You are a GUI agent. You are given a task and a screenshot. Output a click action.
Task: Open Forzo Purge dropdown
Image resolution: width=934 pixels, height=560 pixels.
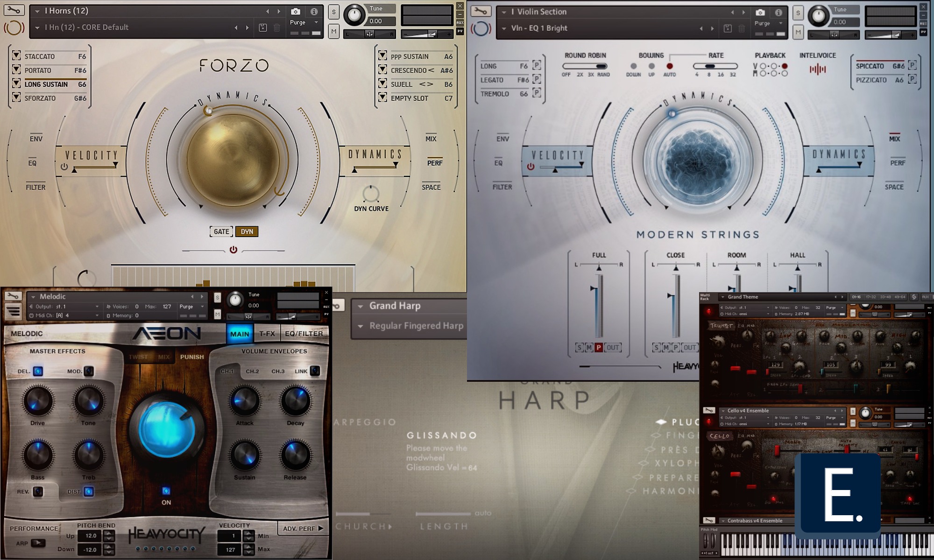click(x=316, y=22)
